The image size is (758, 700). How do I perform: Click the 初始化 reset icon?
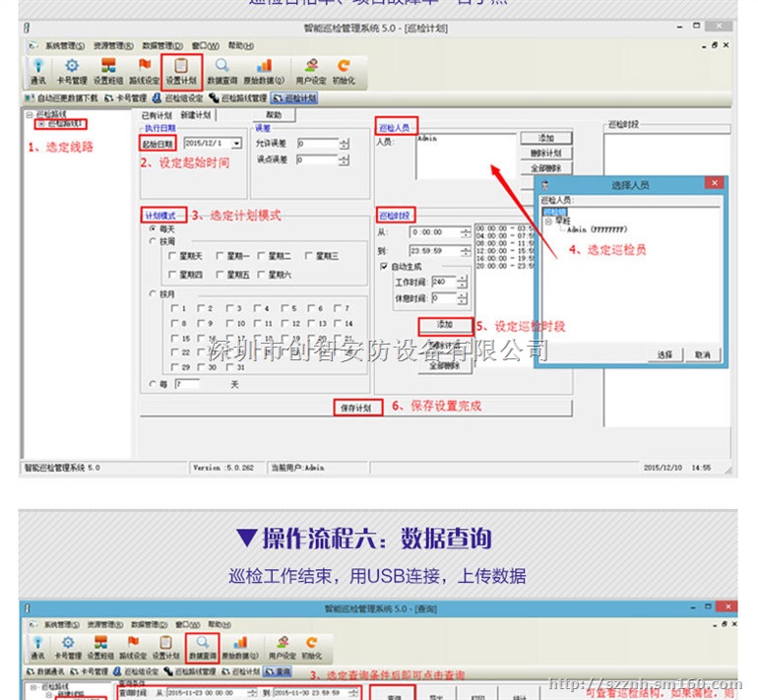[x=344, y=70]
